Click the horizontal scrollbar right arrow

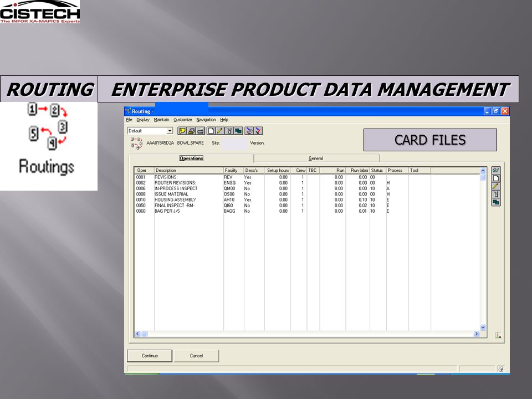(x=477, y=334)
